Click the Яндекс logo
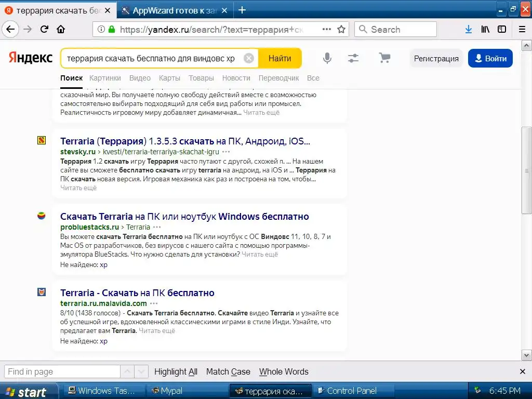Image resolution: width=532 pixels, height=399 pixels. pos(31,58)
